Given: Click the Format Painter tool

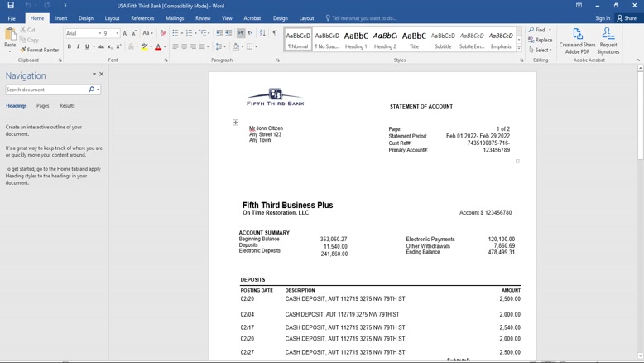Looking at the screenshot, I should (x=40, y=50).
